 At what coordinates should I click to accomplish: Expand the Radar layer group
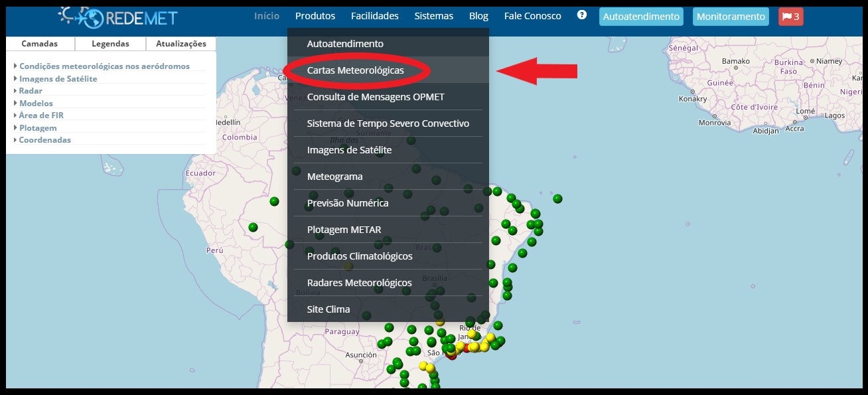coord(31,91)
